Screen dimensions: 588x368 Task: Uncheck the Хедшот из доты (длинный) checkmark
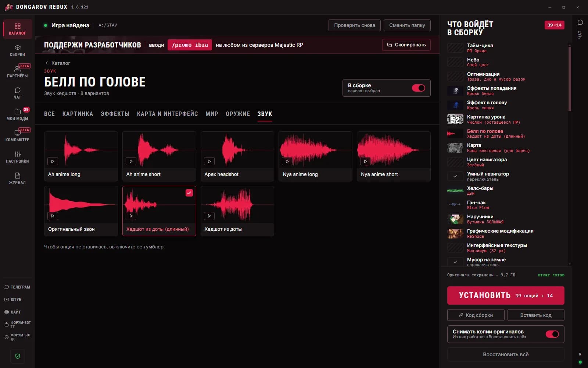tap(189, 193)
